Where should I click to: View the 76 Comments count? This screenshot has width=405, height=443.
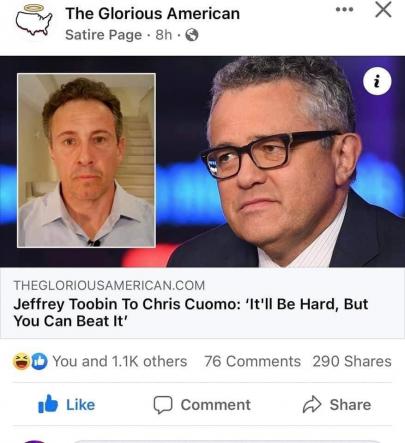click(252, 361)
